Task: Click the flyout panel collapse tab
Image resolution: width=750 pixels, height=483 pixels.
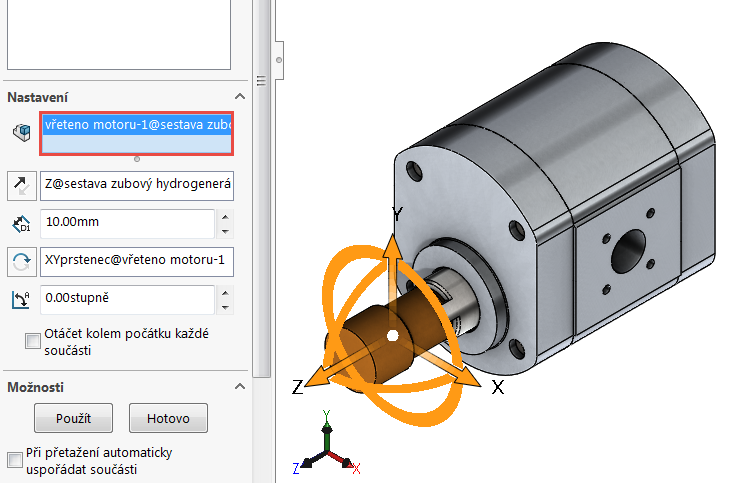Action: pos(279,60)
